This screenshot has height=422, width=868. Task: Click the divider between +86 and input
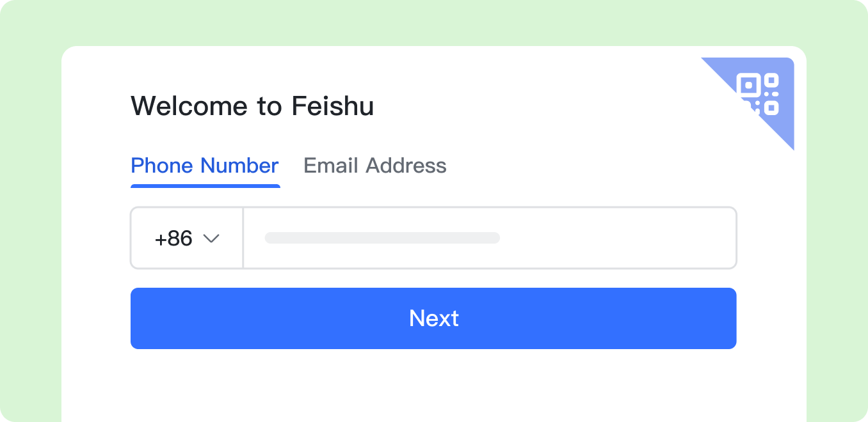tap(243, 238)
